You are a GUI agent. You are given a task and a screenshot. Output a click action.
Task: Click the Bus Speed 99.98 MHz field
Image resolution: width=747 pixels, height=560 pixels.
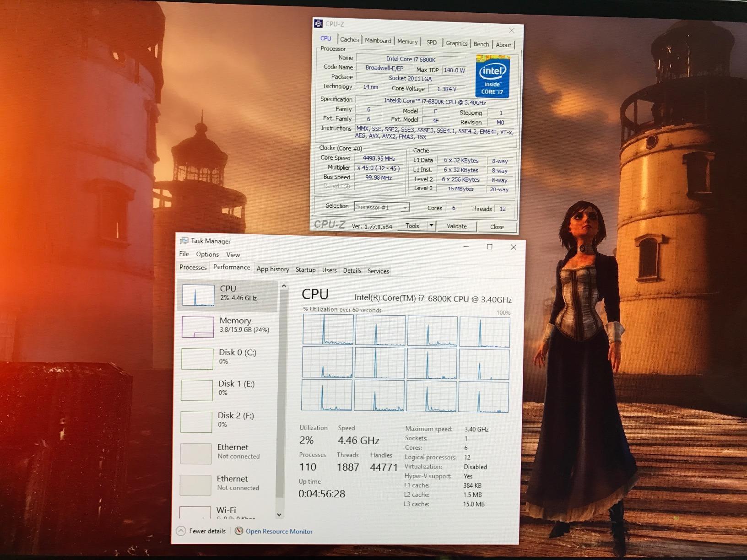tap(378, 178)
